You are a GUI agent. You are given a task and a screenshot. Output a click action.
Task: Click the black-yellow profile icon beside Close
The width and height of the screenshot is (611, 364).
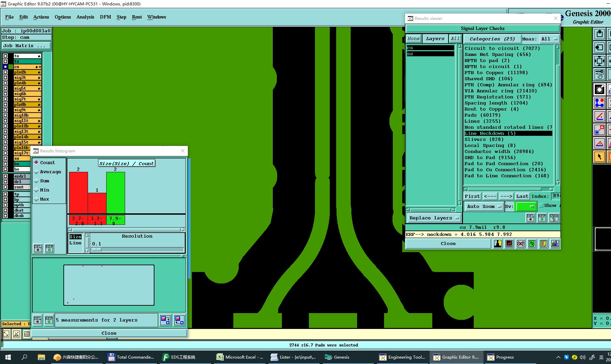click(x=498, y=243)
